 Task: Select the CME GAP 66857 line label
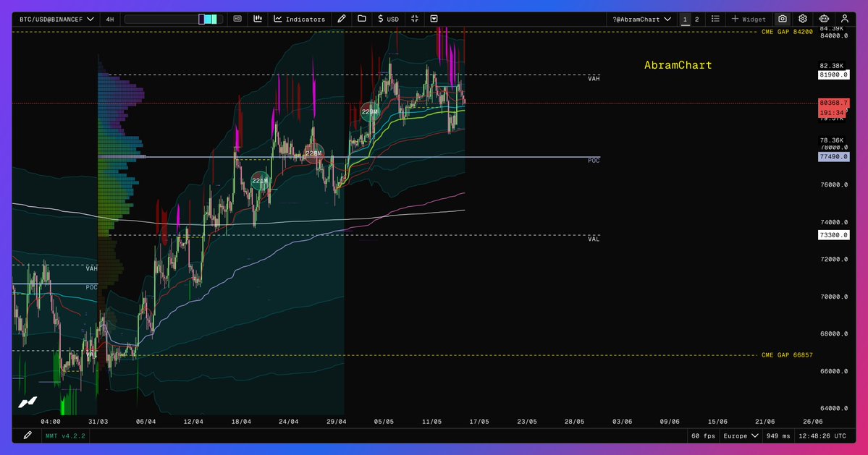[787, 355]
